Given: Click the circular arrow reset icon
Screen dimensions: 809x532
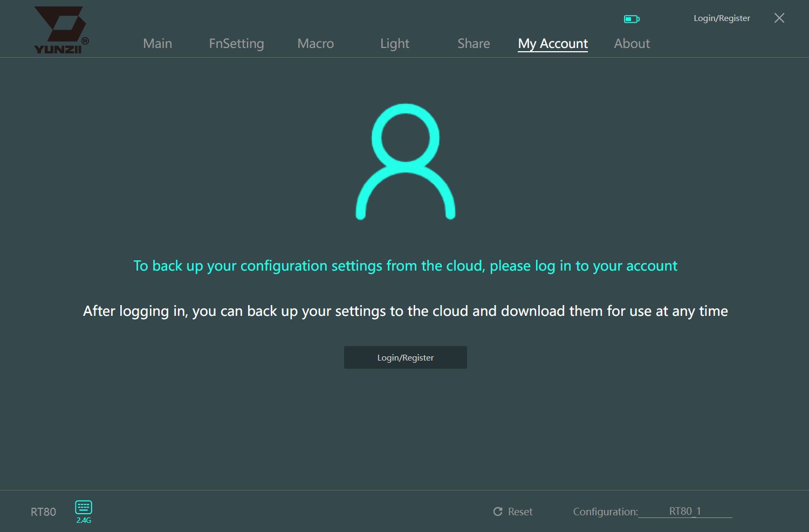Looking at the screenshot, I should click(x=498, y=512).
